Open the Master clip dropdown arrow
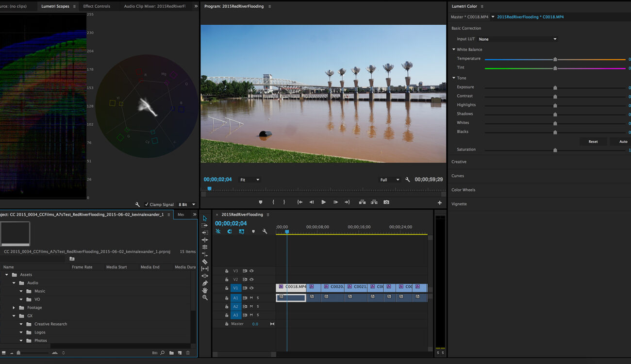This screenshot has width=631, height=364. point(493,17)
